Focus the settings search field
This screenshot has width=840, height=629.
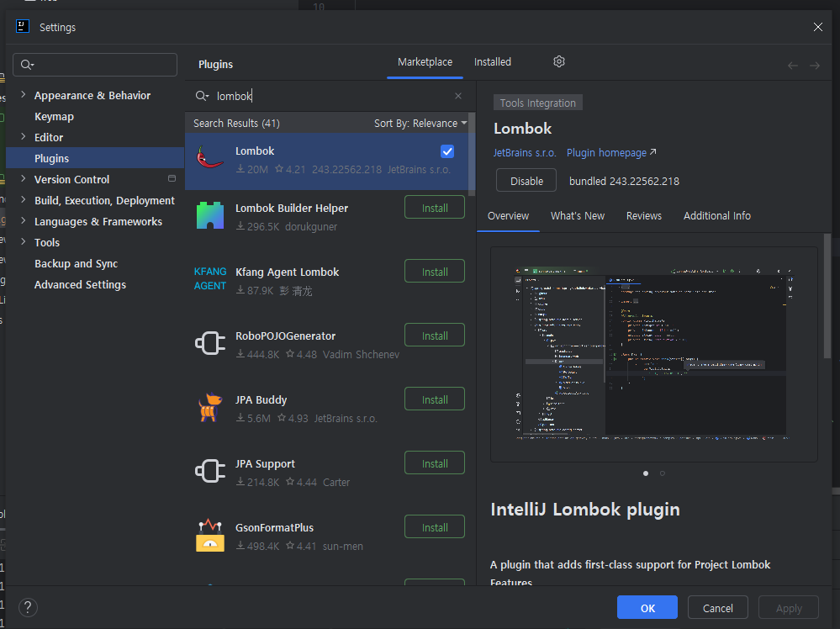point(95,65)
